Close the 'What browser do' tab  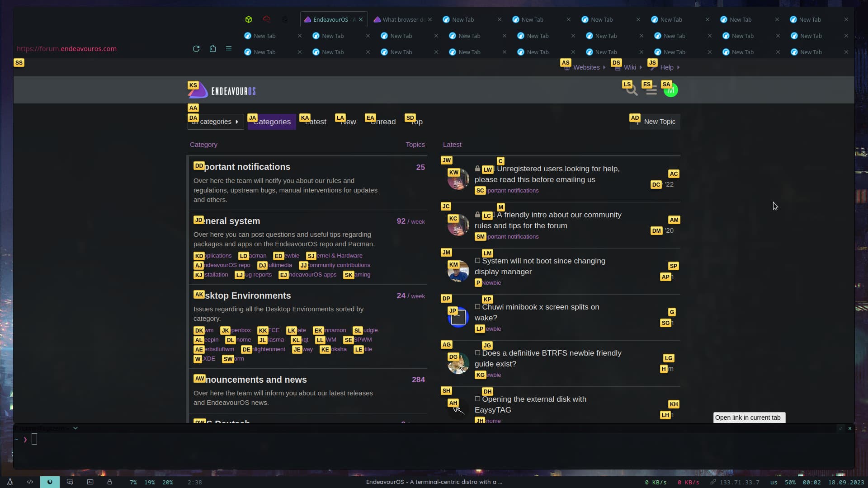click(430, 19)
